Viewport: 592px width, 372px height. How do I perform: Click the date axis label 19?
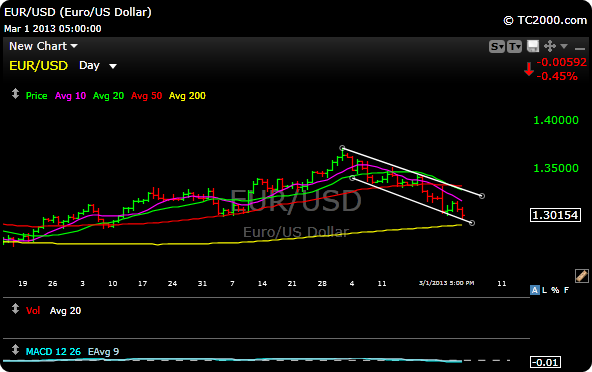23,283
